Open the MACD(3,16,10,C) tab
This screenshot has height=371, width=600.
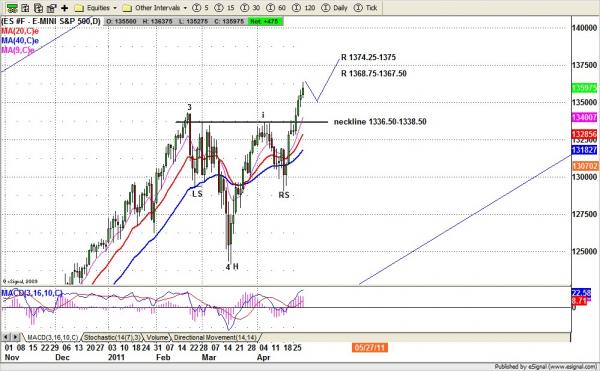tap(52, 338)
